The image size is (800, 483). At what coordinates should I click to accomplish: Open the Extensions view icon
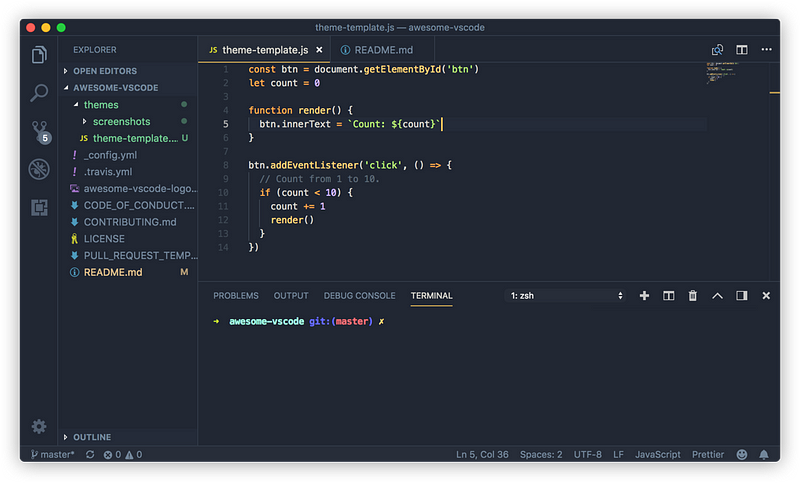click(39, 208)
